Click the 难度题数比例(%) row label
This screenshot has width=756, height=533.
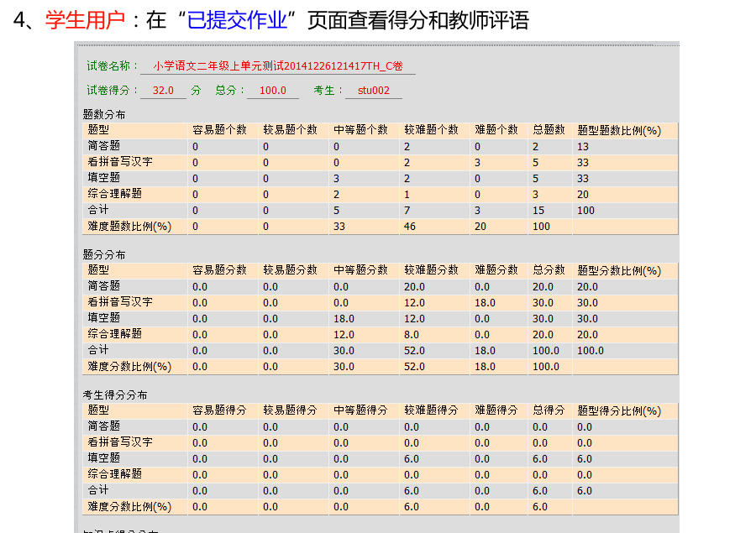tap(129, 227)
